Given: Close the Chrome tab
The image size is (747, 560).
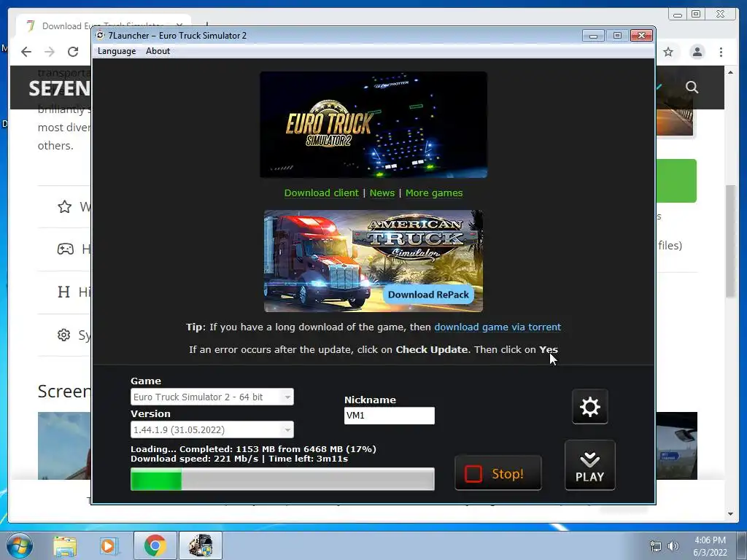Looking at the screenshot, I should [x=179, y=26].
